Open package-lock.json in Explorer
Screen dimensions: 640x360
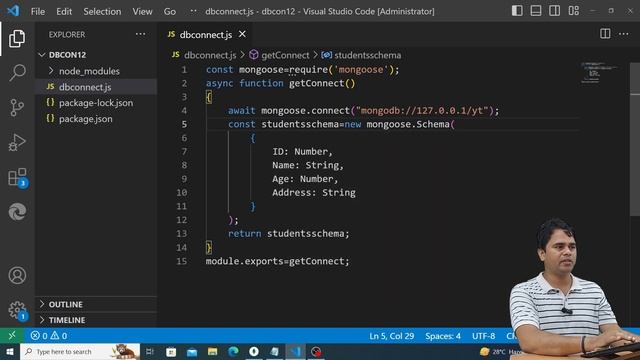96,103
